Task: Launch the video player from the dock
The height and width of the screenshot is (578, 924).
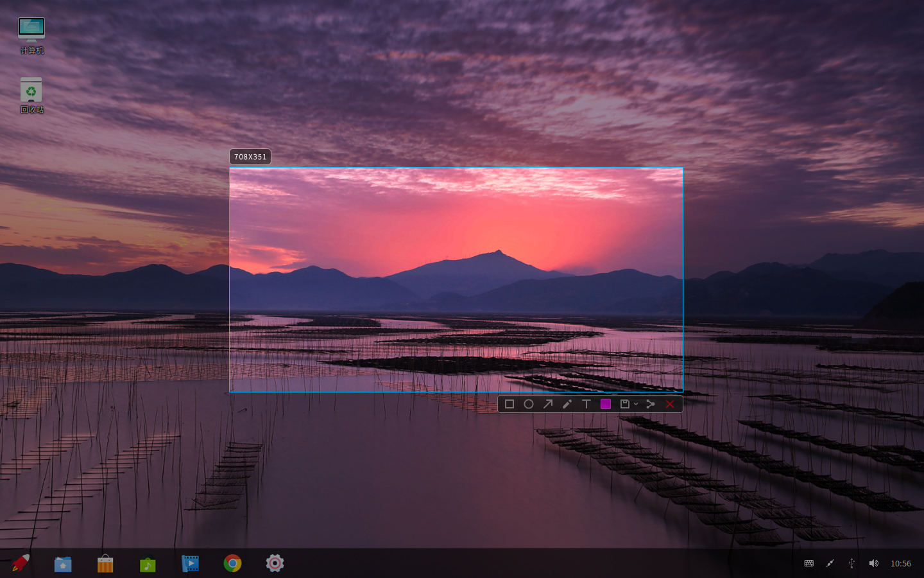Action: point(190,563)
